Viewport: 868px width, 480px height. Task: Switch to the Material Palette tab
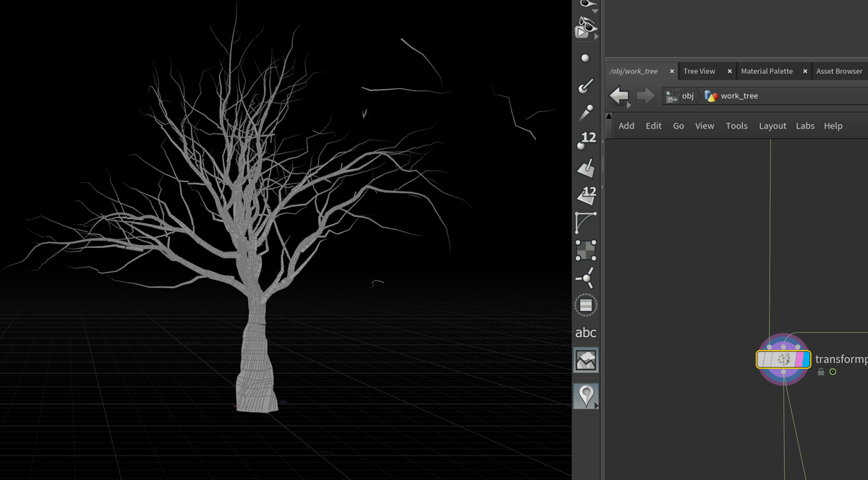pos(767,71)
